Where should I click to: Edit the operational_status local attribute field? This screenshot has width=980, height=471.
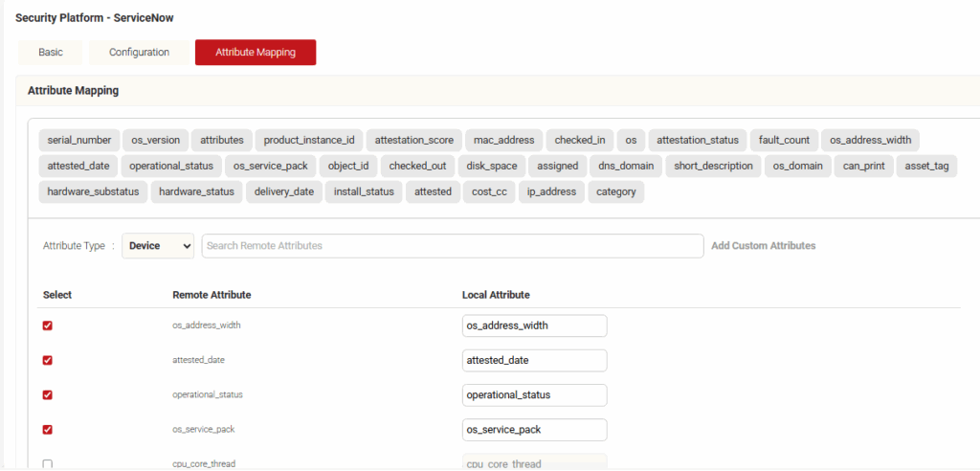(534, 394)
